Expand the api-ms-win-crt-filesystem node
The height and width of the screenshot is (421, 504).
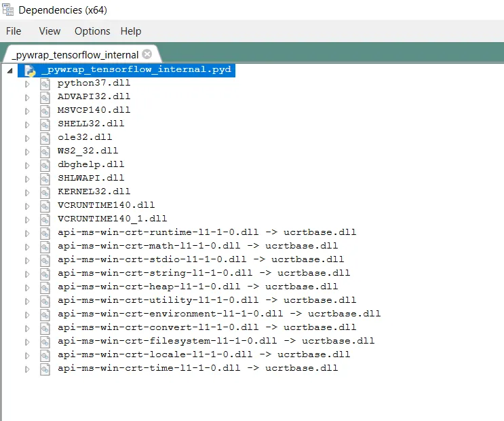(x=27, y=342)
